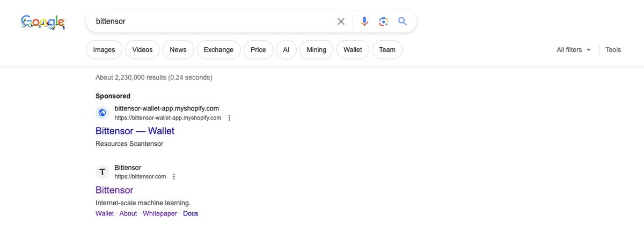
Task: Open the Google doodle logo homepage
Action: (43, 22)
